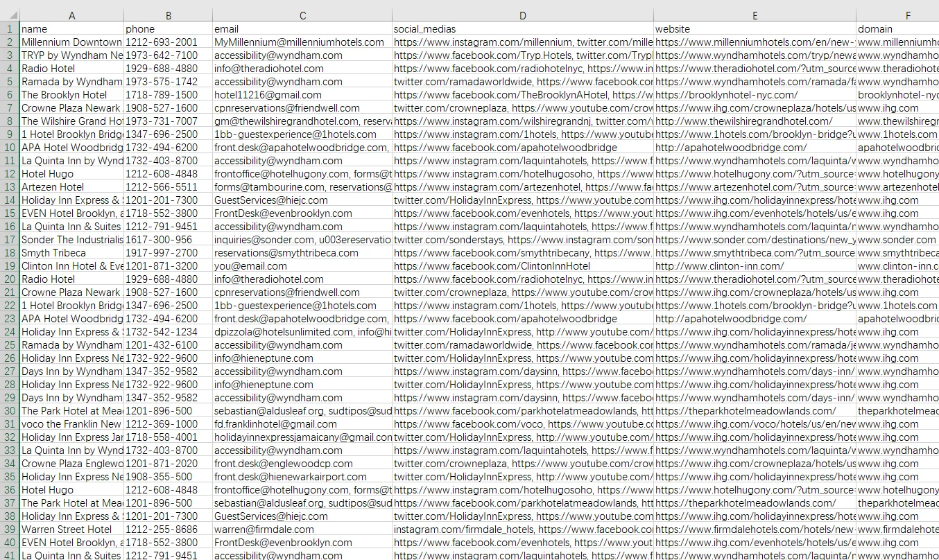
Task: Select phone cell 1212-369-1000
Action: click(x=169, y=424)
